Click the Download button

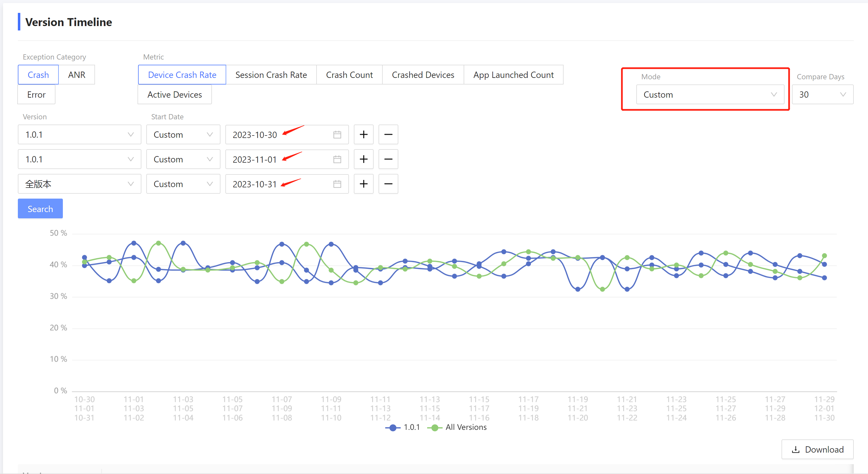click(x=817, y=449)
